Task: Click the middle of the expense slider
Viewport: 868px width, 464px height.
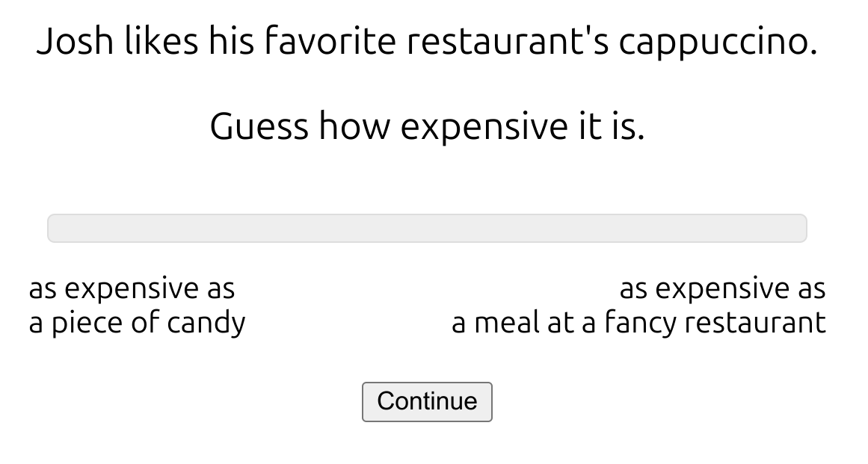Action: (427, 228)
